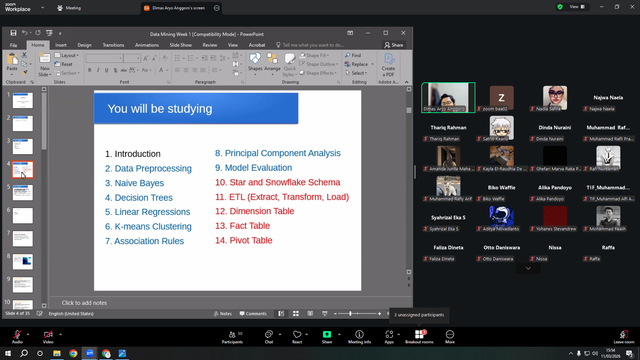Click zoom in plus on status bar

(x=380, y=313)
